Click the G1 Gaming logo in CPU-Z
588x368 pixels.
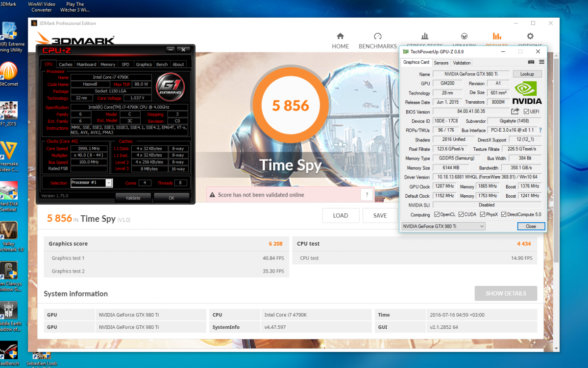click(x=170, y=86)
